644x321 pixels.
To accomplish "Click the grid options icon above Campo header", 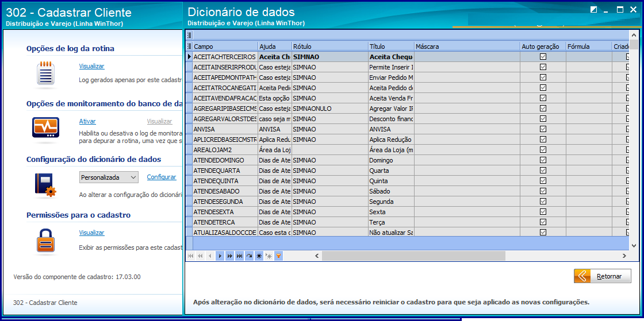I will coord(189,35).
